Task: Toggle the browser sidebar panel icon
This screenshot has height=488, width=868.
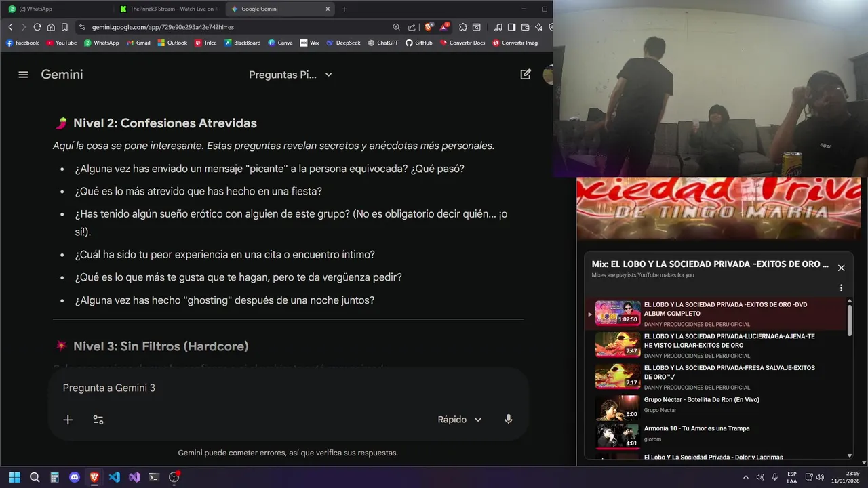Action: click(512, 27)
